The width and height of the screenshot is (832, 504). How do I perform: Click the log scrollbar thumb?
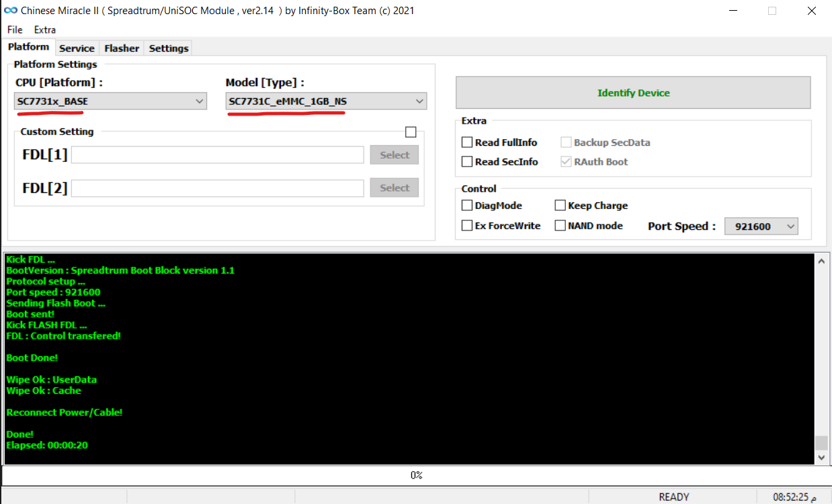coord(821,443)
